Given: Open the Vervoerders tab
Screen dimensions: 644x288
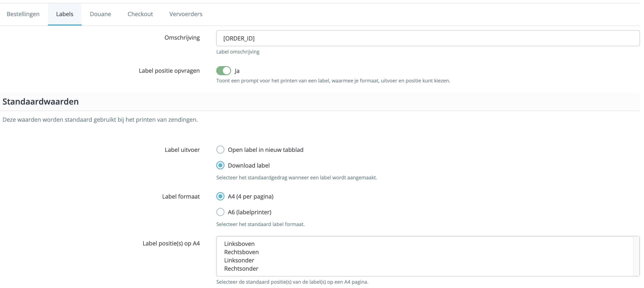Looking at the screenshot, I should tap(185, 14).
